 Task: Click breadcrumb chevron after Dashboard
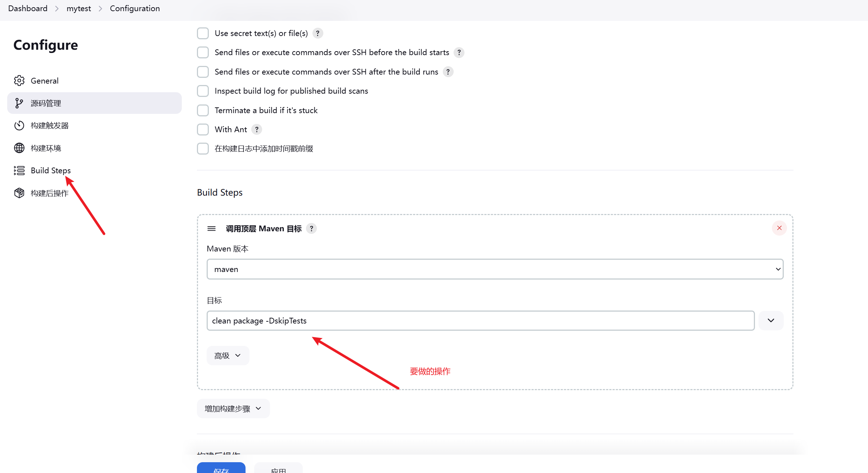click(x=57, y=8)
